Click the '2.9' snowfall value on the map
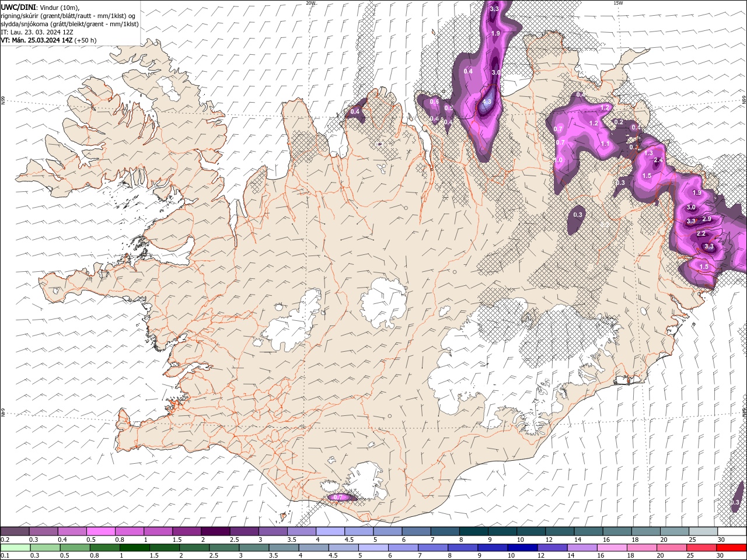The width and height of the screenshot is (747, 560). (707, 219)
